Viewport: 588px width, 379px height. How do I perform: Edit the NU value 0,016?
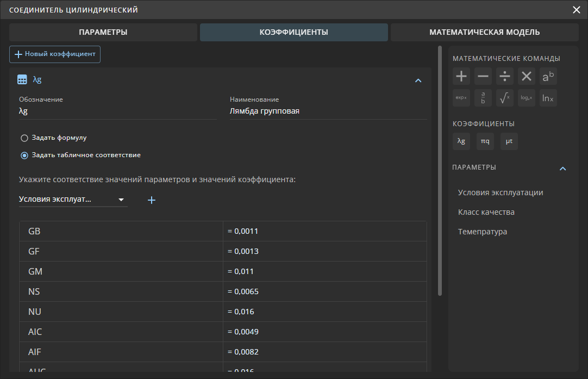325,312
